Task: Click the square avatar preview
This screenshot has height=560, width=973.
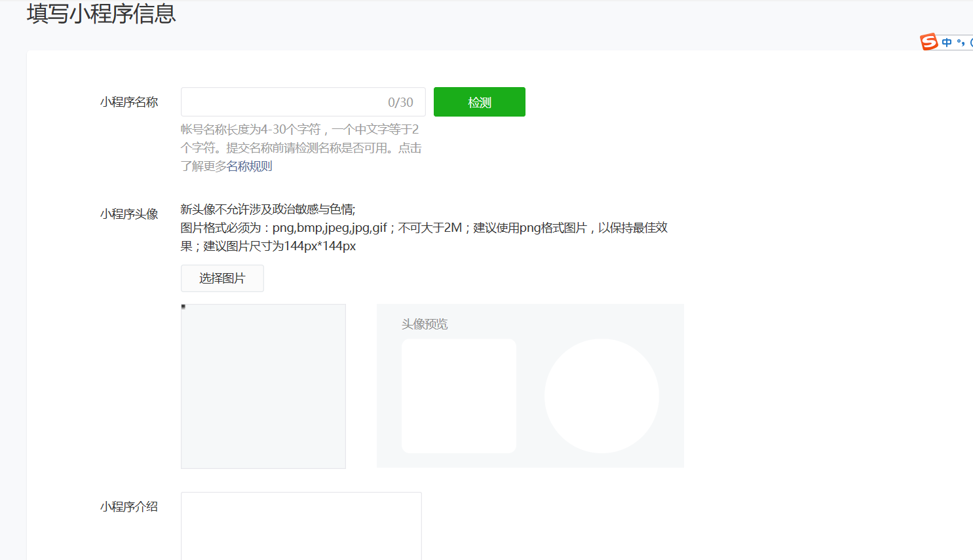Action: pos(459,396)
